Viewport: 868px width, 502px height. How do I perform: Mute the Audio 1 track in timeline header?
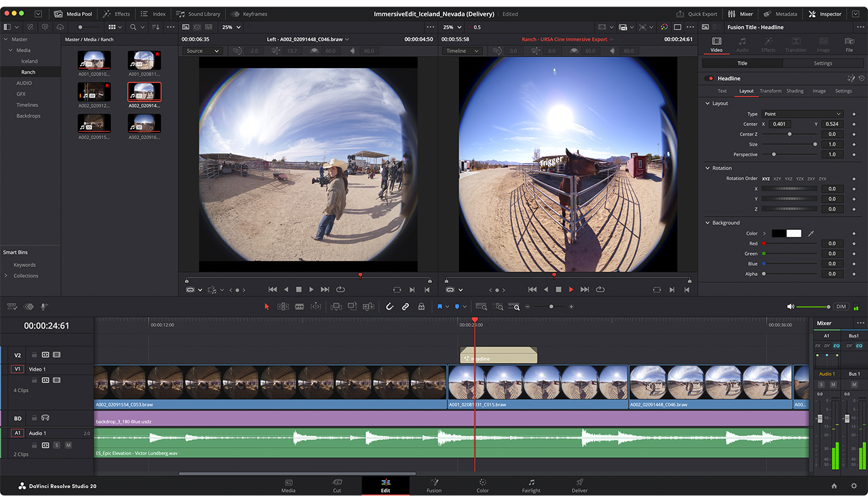(x=68, y=445)
